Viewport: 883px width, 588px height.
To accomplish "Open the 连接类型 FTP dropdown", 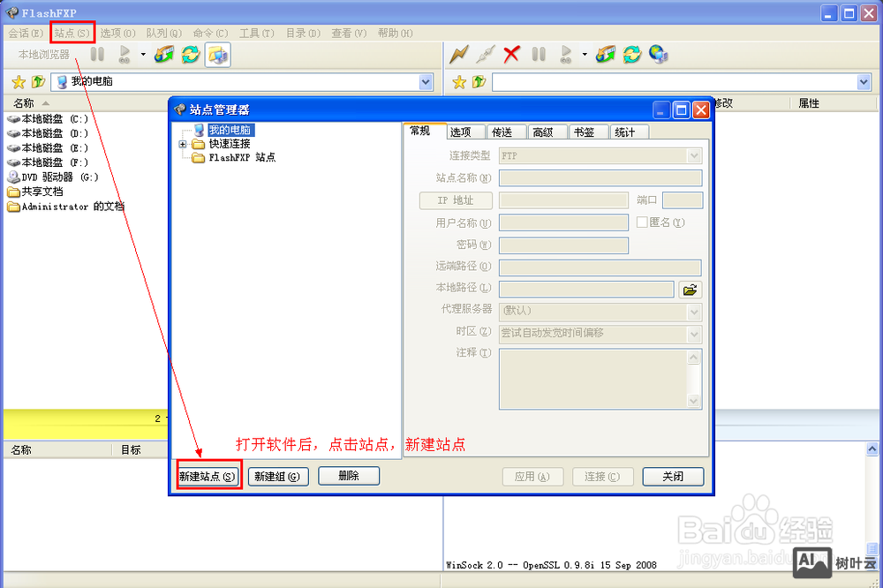I will tap(694, 155).
